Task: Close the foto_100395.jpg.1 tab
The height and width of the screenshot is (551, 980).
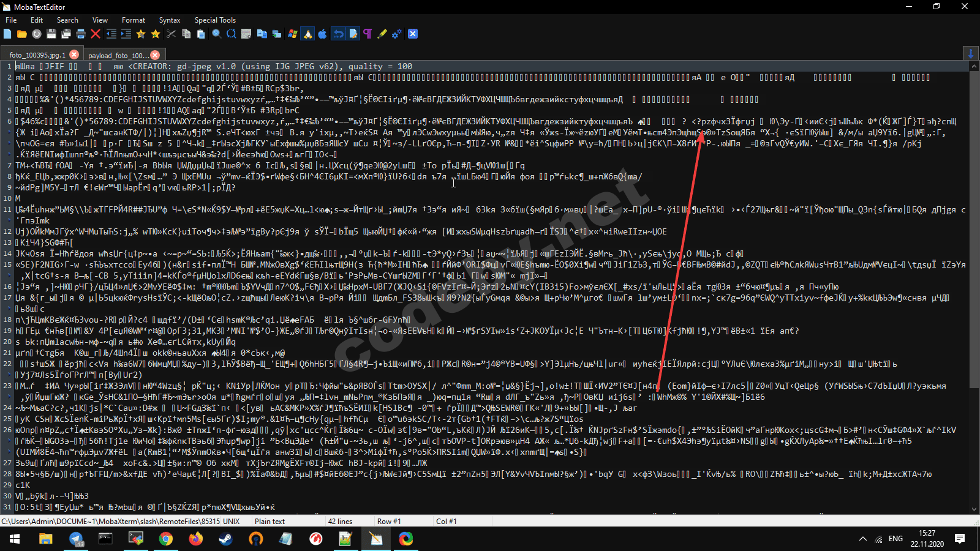Action: pyautogui.click(x=74, y=54)
